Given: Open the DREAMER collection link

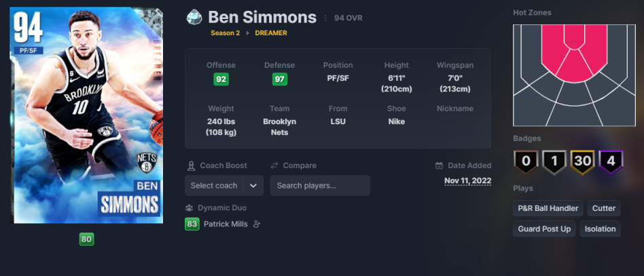Looking at the screenshot, I should pos(271,33).
